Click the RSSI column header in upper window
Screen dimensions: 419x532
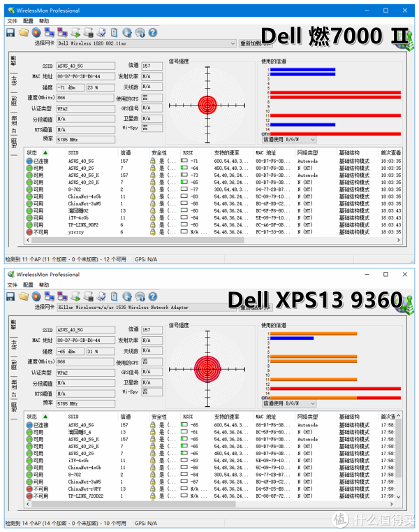pos(196,152)
